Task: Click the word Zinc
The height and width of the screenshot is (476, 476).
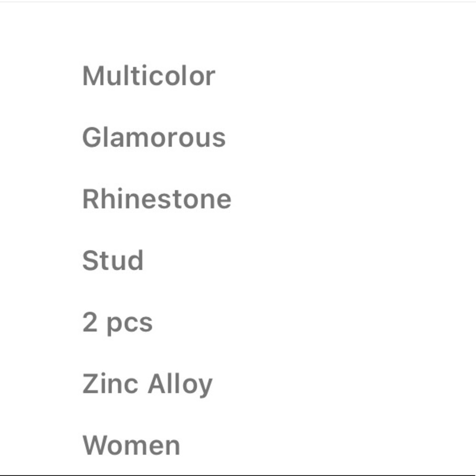Action: click(x=110, y=383)
